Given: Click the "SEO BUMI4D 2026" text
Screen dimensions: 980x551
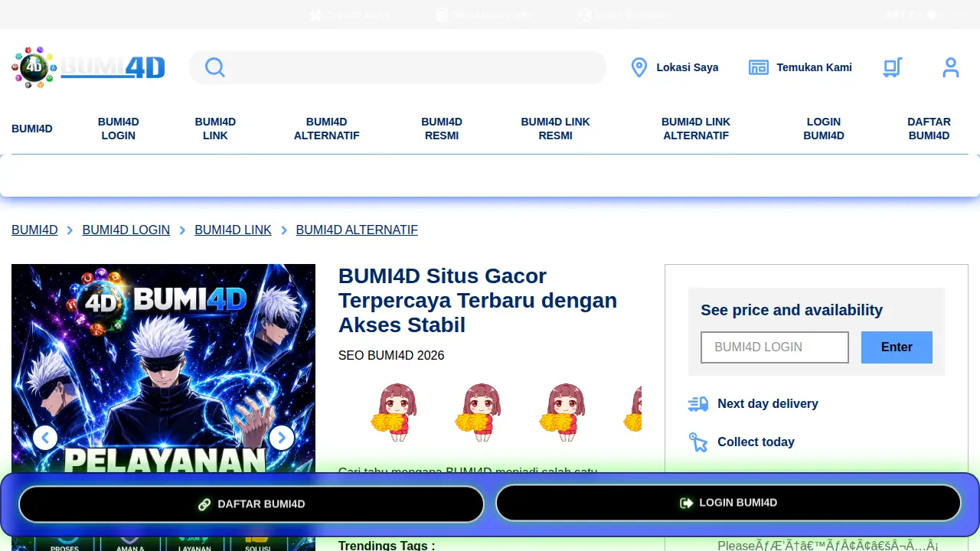Looking at the screenshot, I should point(391,356).
